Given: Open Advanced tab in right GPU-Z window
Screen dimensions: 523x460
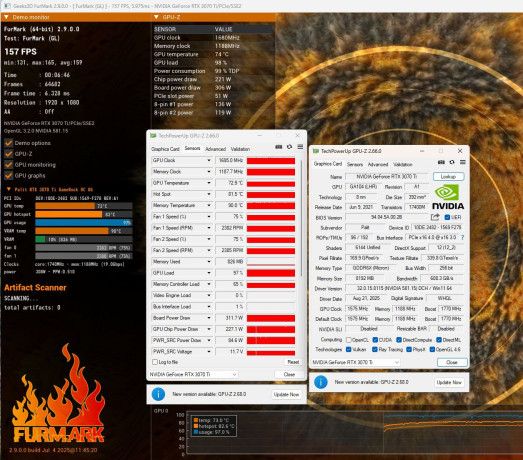Looking at the screenshot, I should coord(378,164).
